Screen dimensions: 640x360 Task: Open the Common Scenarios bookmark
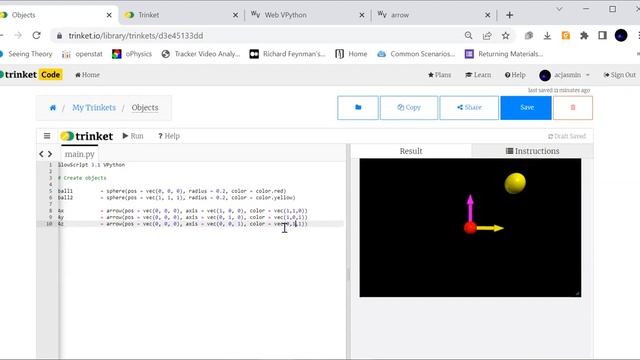[416, 54]
